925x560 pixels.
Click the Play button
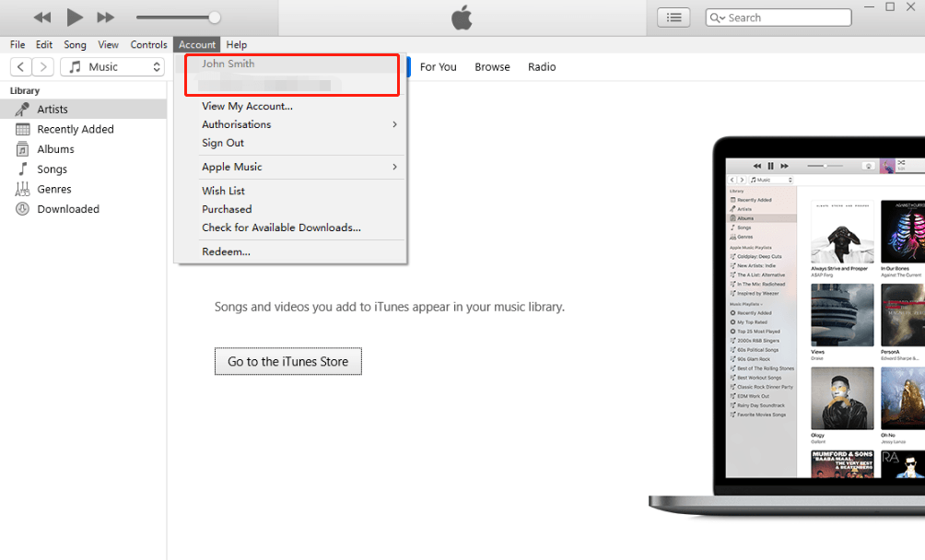(75, 17)
